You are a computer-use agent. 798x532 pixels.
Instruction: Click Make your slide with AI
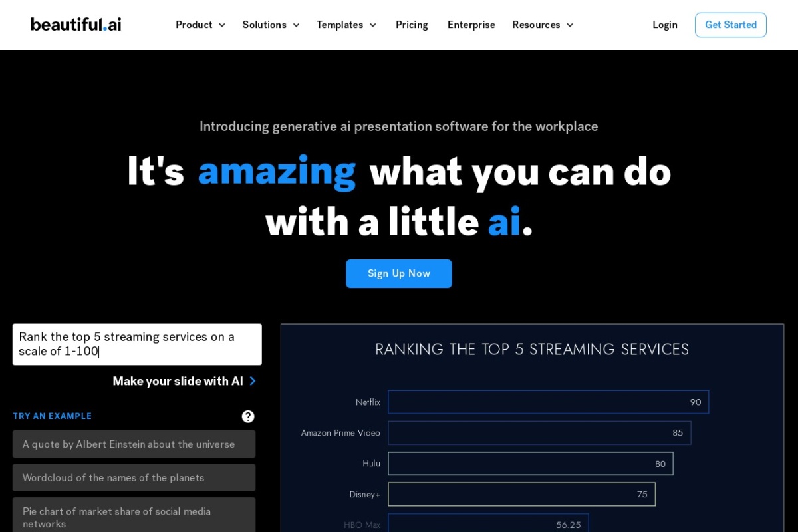(x=178, y=381)
